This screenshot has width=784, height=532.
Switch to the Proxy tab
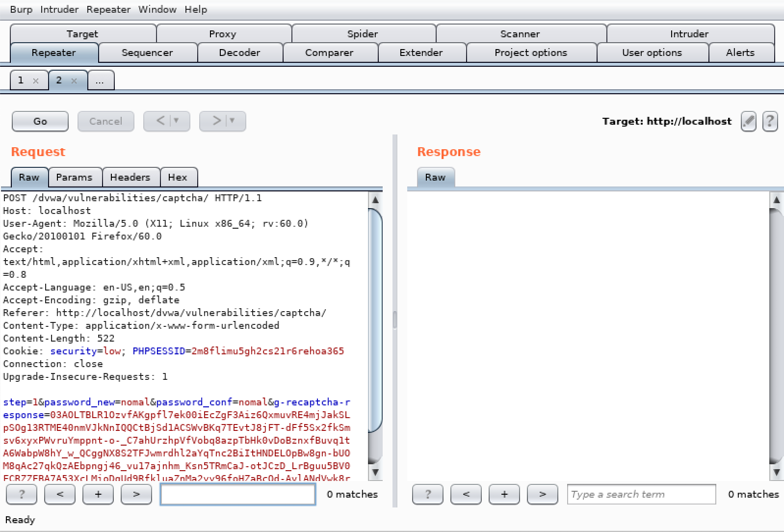(x=223, y=33)
